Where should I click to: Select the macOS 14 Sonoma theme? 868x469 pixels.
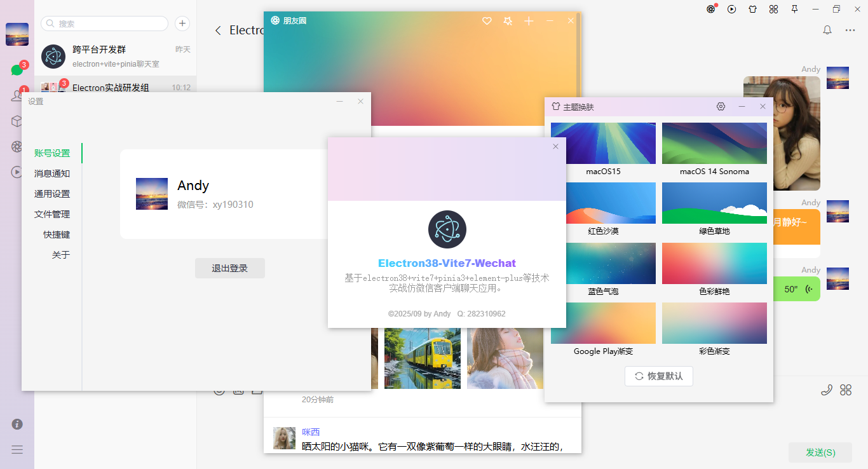714,143
